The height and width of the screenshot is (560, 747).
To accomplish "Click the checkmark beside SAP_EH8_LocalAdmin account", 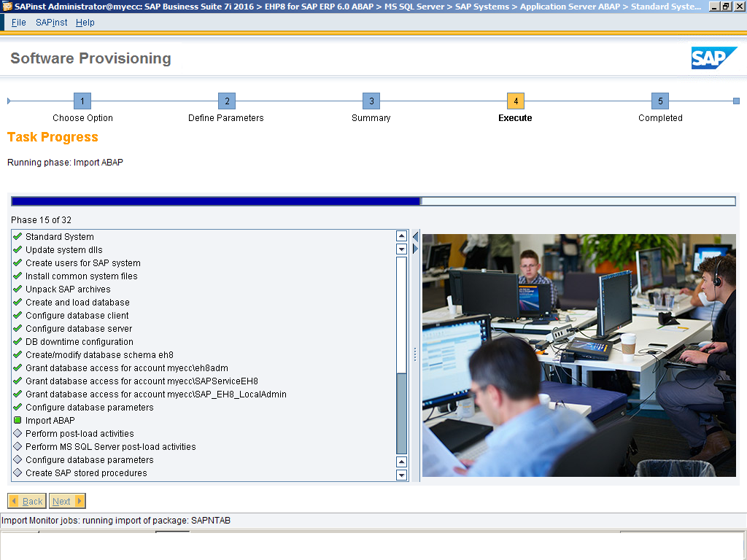I will (18, 394).
